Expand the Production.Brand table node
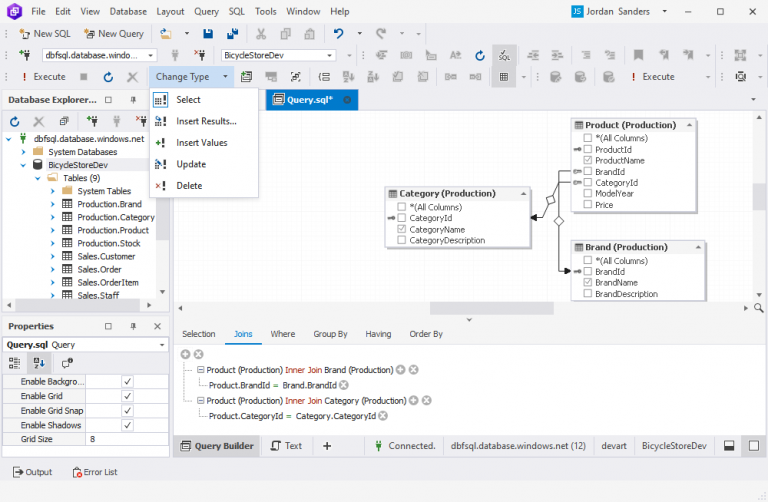The width and height of the screenshot is (768, 502). pyautogui.click(x=52, y=204)
